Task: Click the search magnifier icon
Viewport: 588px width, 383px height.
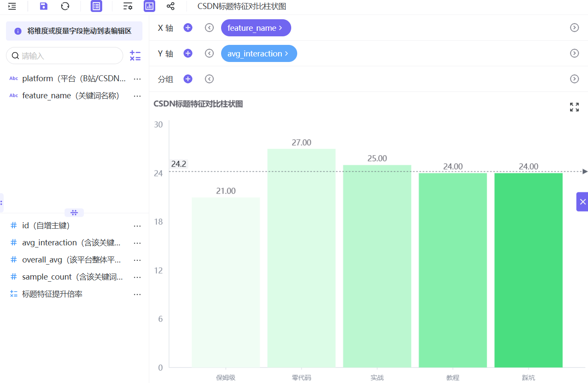Action: click(x=15, y=56)
